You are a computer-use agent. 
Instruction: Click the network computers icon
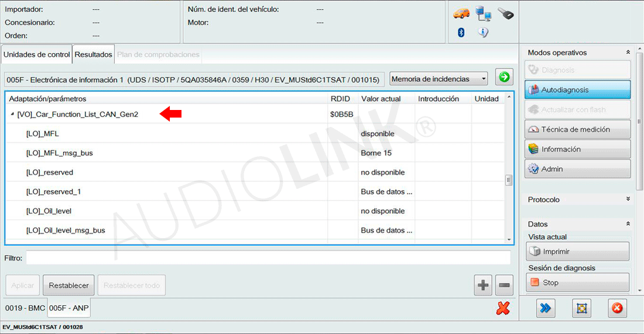pos(483,13)
